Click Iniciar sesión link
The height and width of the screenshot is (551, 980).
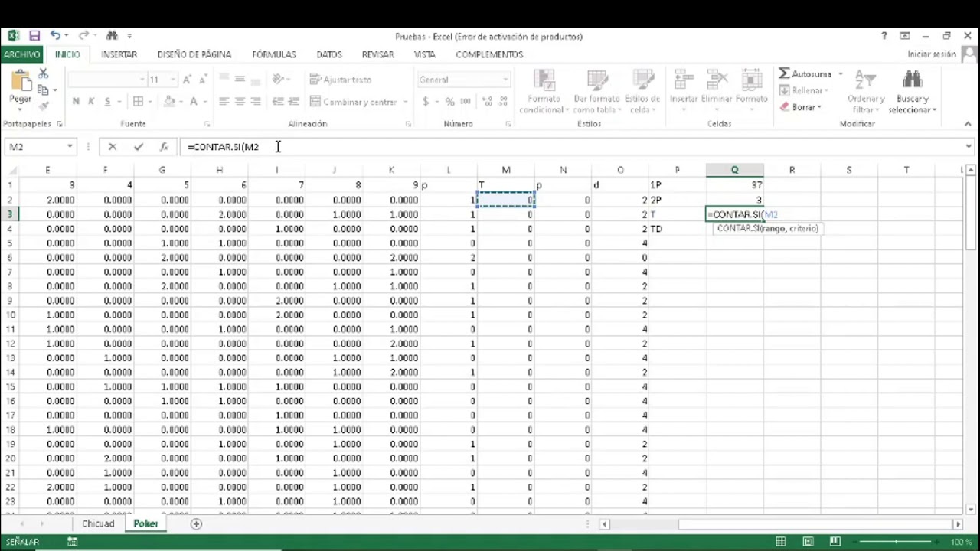click(932, 54)
